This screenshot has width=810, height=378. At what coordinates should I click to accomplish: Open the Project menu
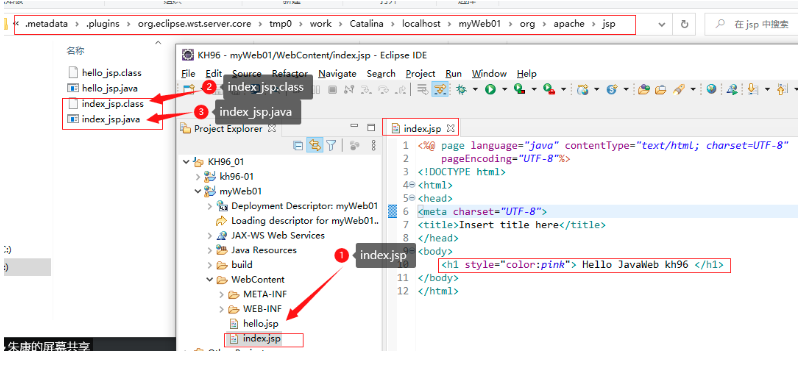click(420, 74)
